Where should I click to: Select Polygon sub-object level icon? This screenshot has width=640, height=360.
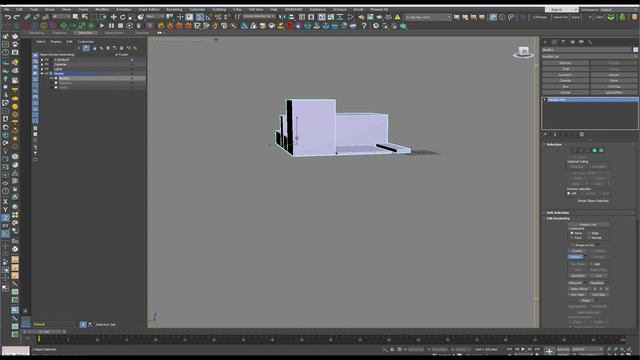coord(594,151)
